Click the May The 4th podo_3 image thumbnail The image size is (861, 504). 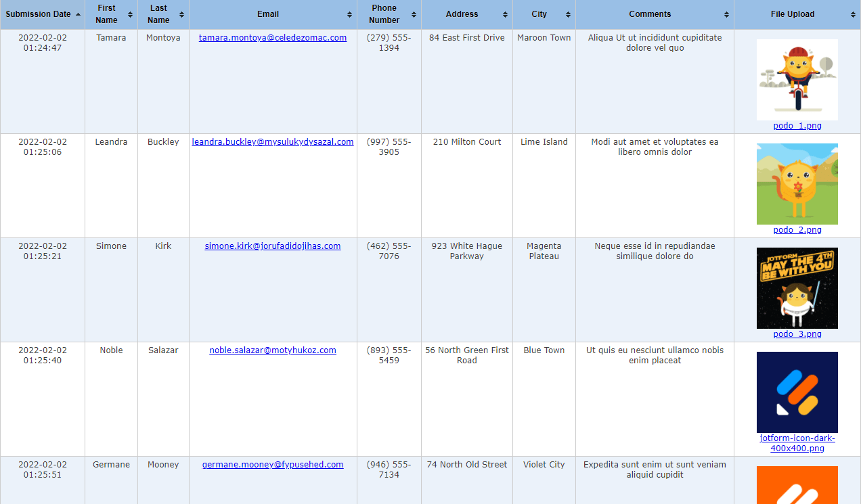pos(797,288)
